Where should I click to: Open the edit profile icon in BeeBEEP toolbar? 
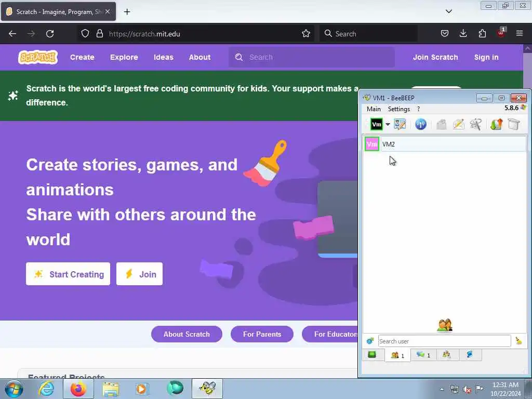click(x=400, y=124)
